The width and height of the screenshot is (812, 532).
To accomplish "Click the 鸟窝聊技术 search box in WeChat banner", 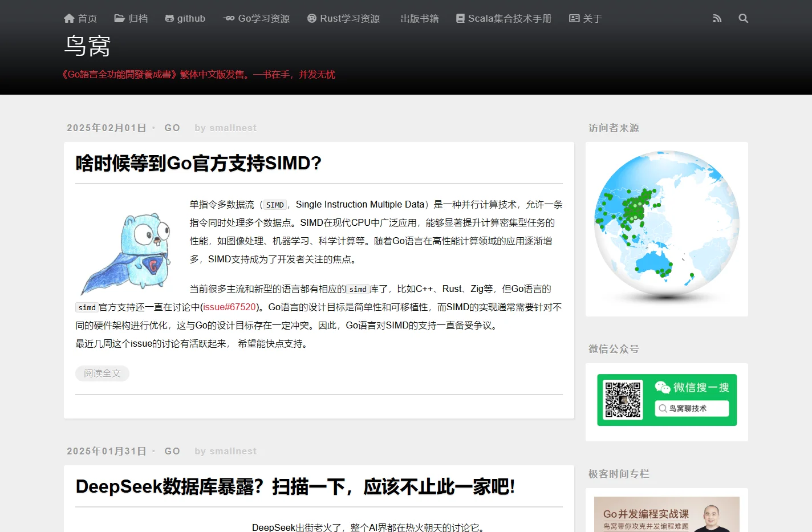I will 692,408.
